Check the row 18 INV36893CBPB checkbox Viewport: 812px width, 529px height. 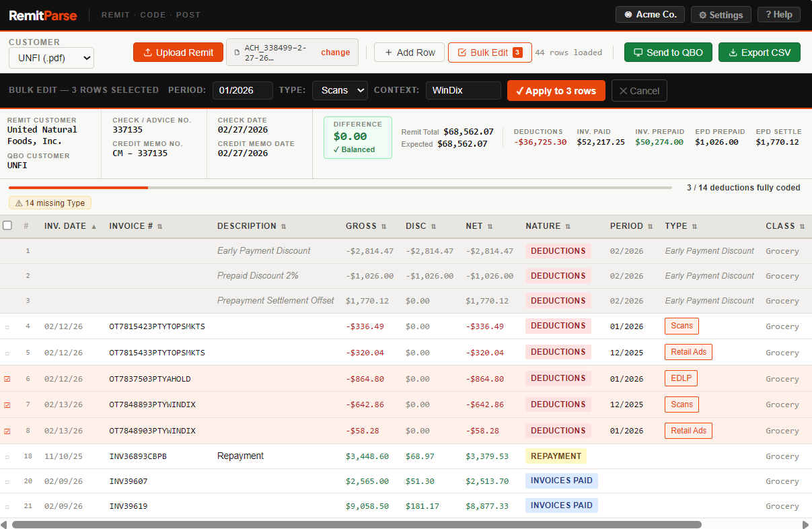tap(7, 457)
